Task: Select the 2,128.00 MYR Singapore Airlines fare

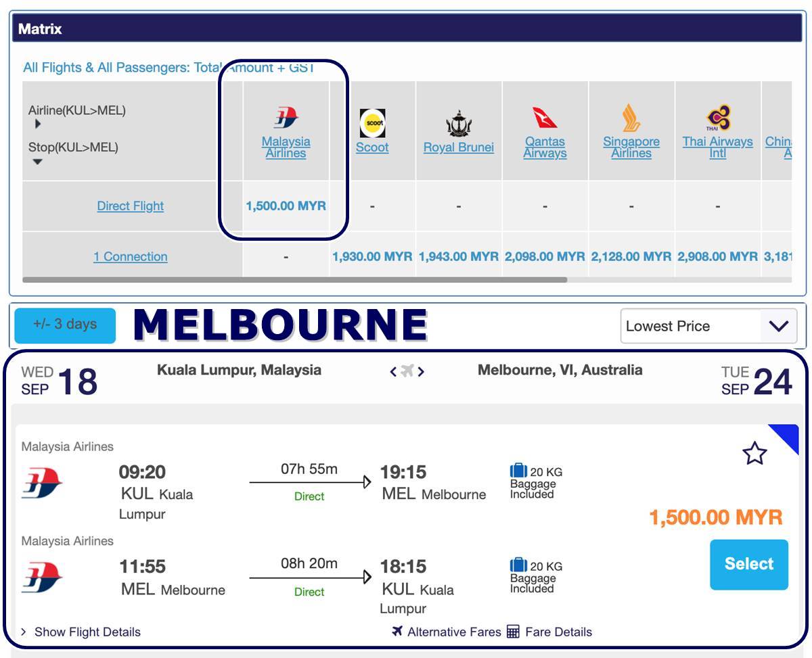Action: pos(631,256)
